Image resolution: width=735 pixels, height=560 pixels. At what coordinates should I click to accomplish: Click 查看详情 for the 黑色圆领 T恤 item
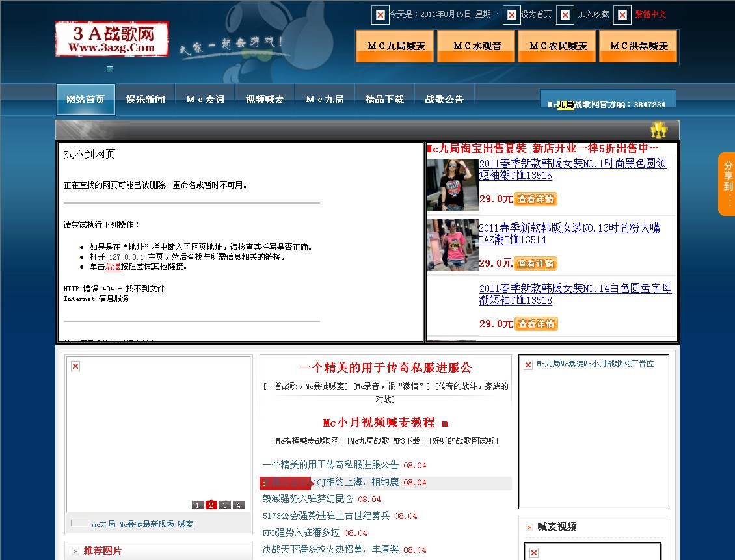(536, 199)
